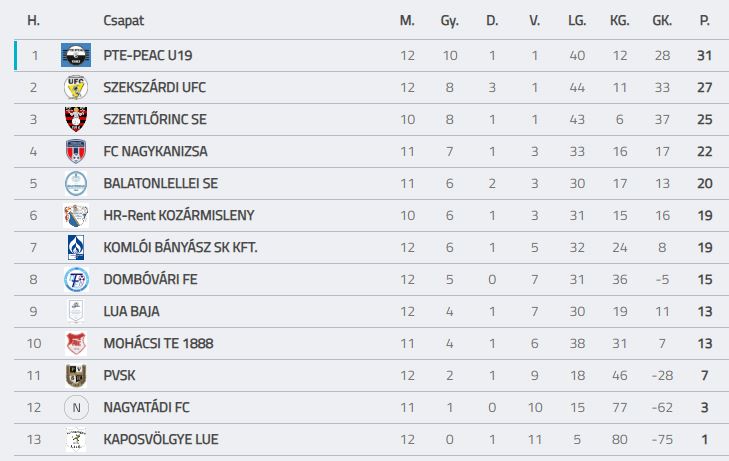Click the Szekszárdi UFC team crest
729x461 pixels.
pos(76,87)
